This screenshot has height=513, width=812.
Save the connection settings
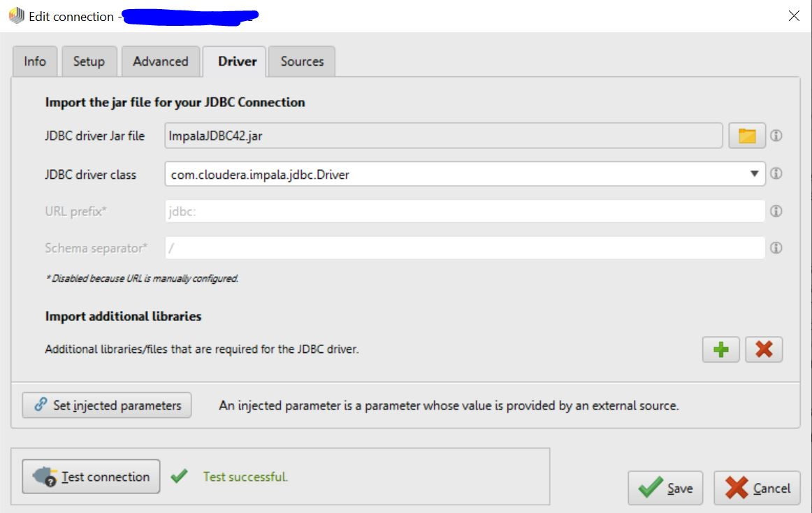pyautogui.click(x=665, y=488)
